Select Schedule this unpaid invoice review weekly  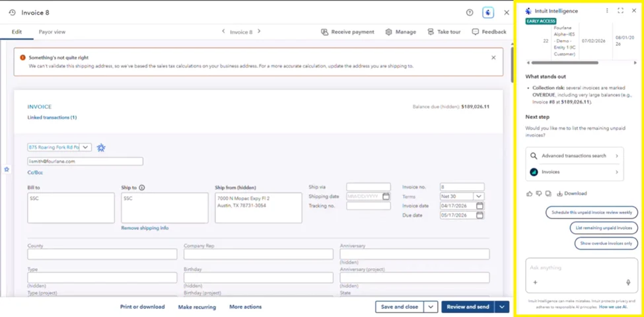point(592,213)
